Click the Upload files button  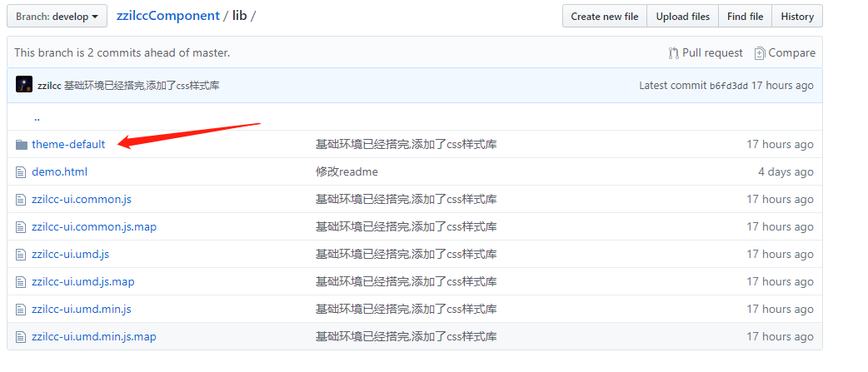682,17
